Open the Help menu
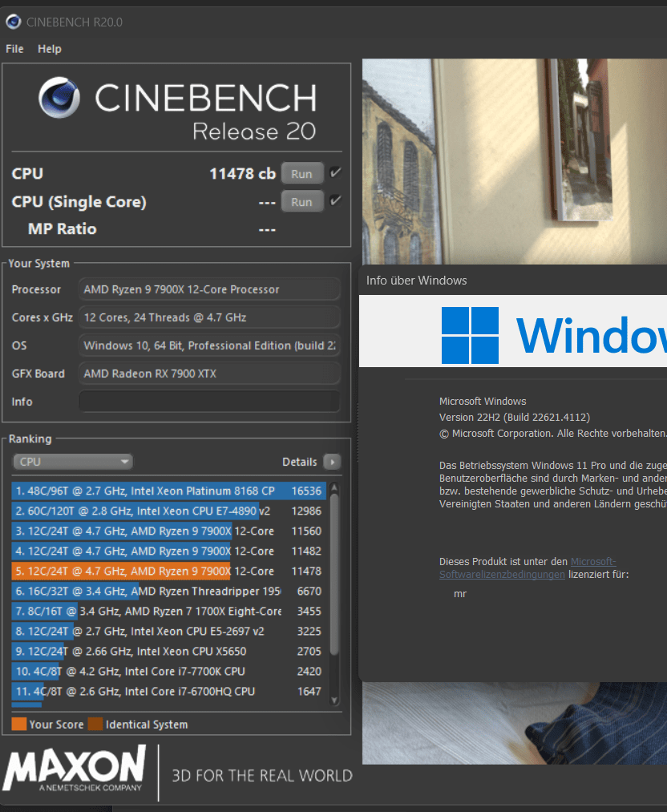Screen dimensions: 667x812 50,49
